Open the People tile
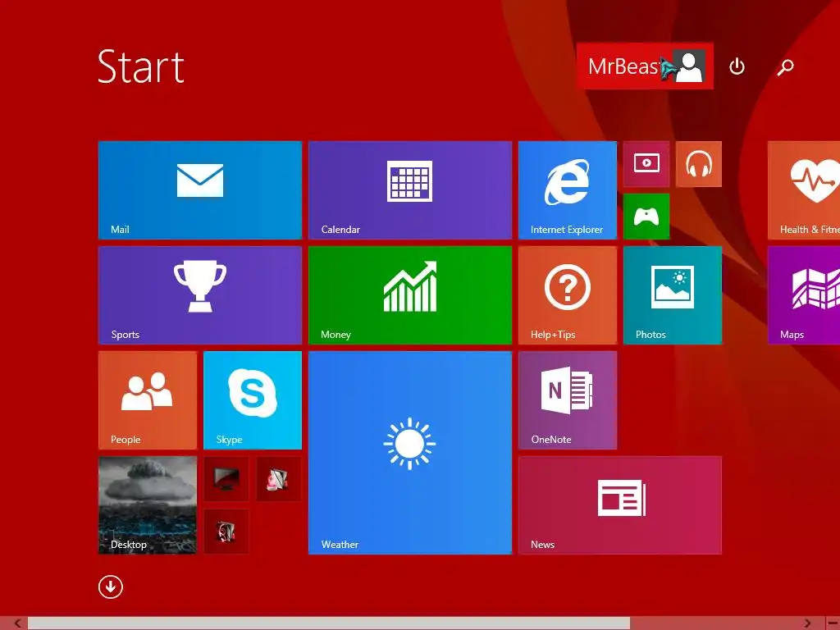840x630 pixels. click(148, 400)
